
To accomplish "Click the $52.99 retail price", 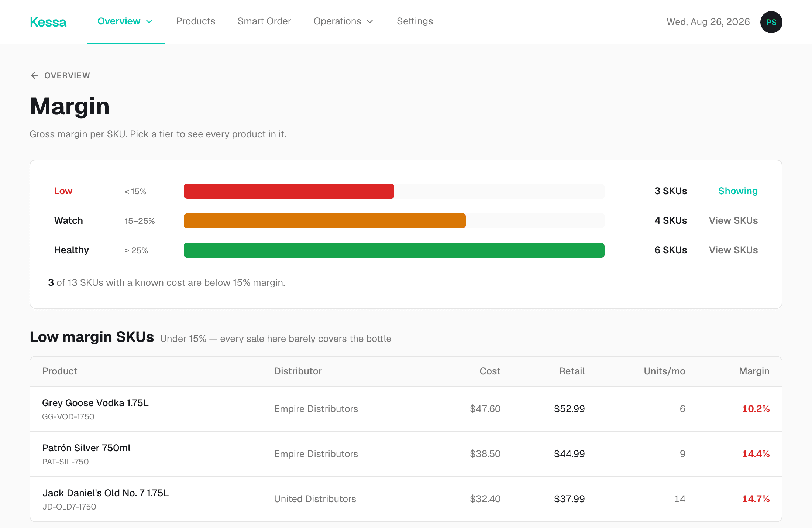I will pyautogui.click(x=569, y=409).
